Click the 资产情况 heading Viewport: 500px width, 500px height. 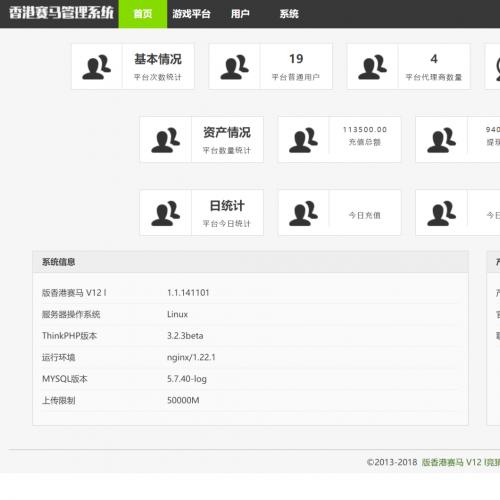click(x=227, y=132)
